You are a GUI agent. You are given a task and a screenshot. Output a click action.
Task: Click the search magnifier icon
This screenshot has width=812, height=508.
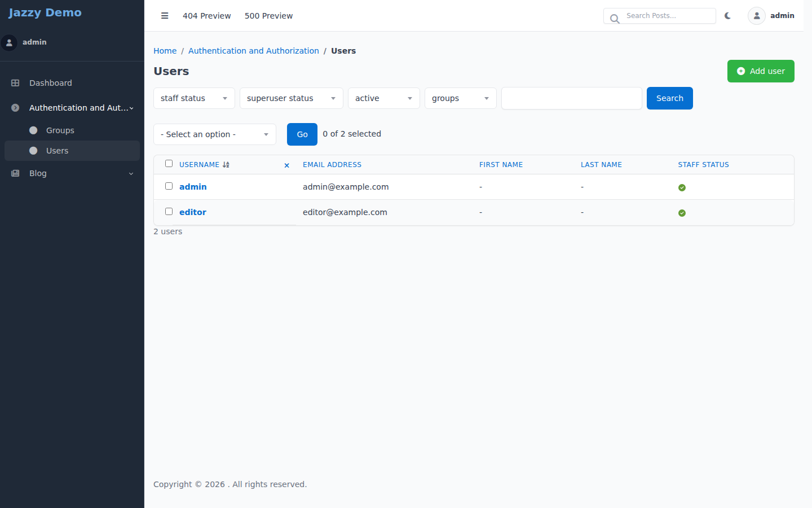[x=615, y=19]
